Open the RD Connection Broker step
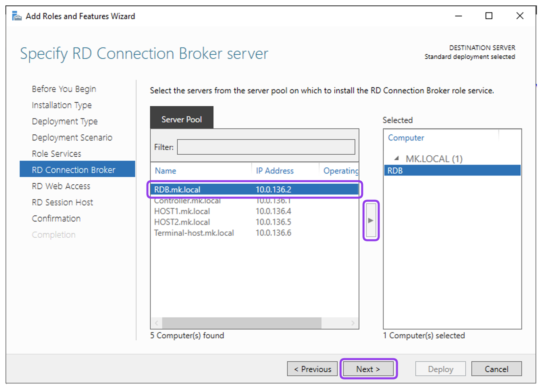 coord(77,169)
